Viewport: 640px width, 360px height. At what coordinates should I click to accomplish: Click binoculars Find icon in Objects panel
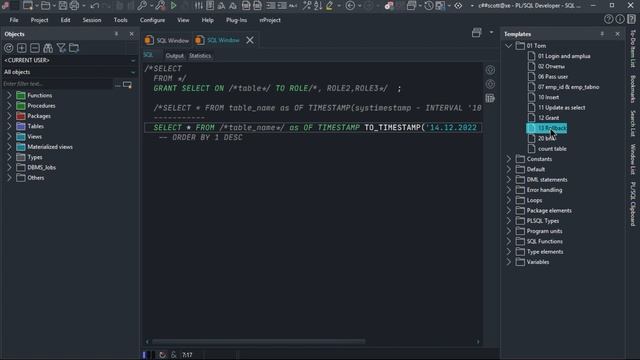pos(48,48)
